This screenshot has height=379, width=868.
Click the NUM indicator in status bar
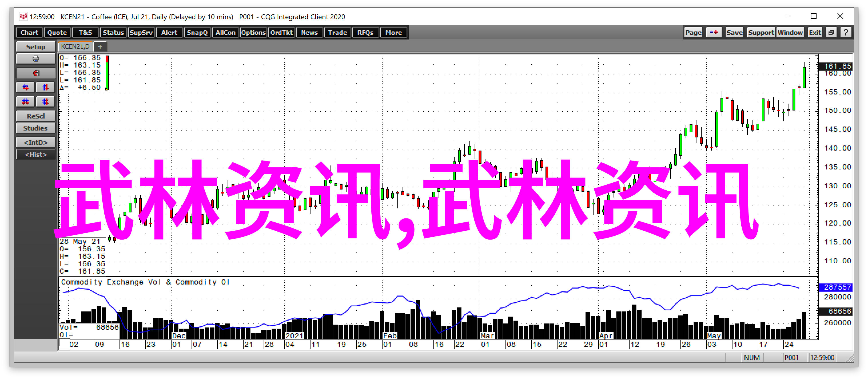click(752, 358)
